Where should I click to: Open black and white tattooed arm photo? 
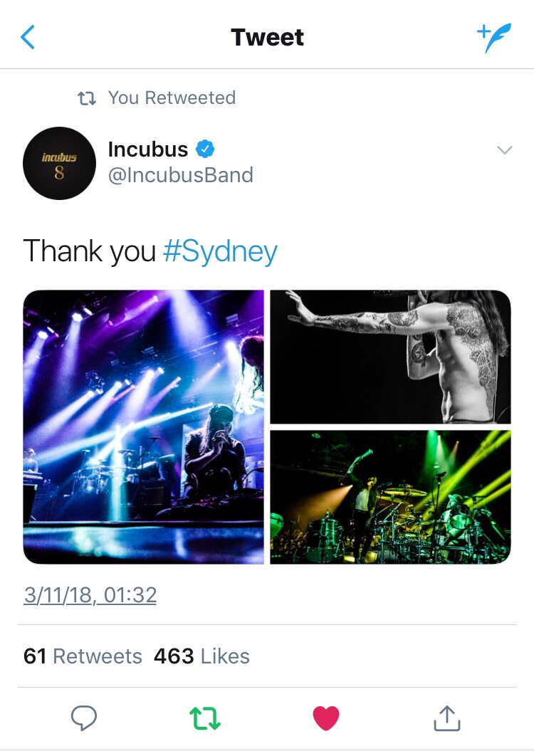pyautogui.click(x=390, y=357)
